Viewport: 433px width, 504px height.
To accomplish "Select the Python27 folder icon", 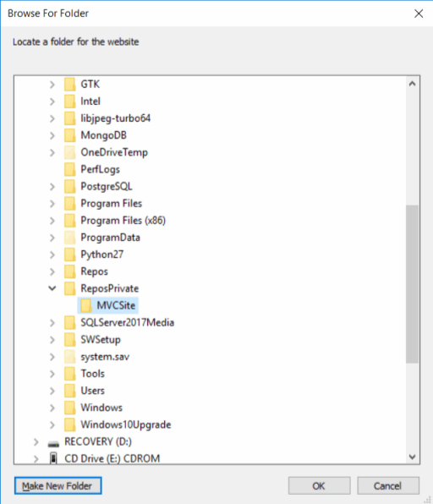I will pos(69,255).
